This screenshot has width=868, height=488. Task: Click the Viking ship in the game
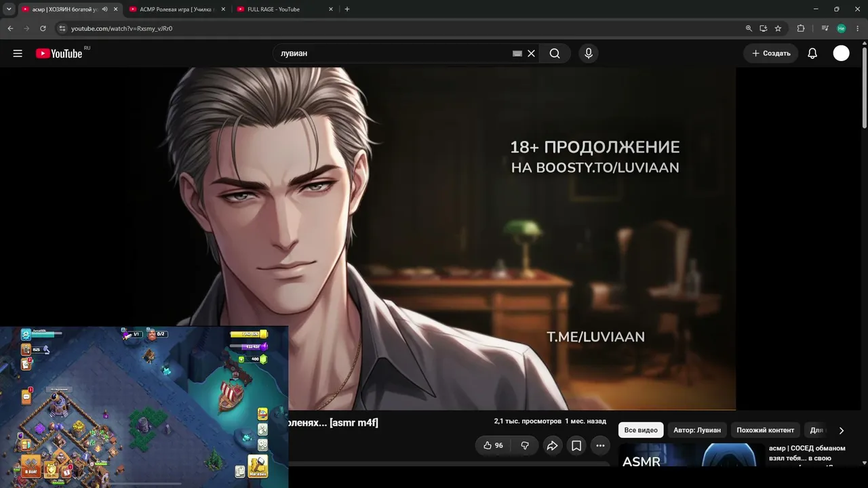tap(232, 395)
